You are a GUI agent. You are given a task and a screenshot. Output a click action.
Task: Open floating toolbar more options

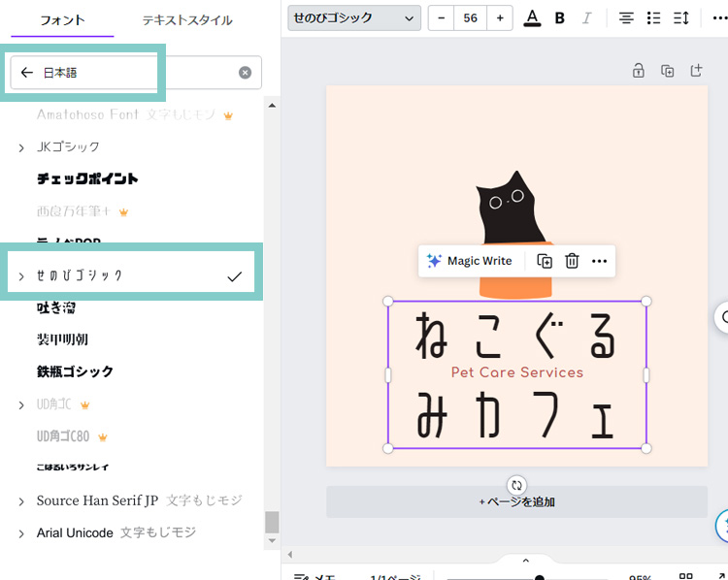[x=600, y=261]
